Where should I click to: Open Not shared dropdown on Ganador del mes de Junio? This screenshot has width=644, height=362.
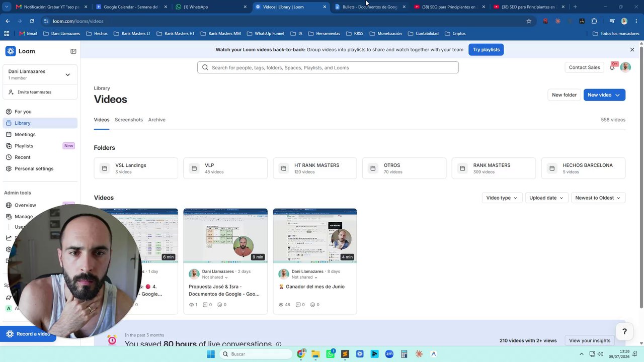click(304, 277)
